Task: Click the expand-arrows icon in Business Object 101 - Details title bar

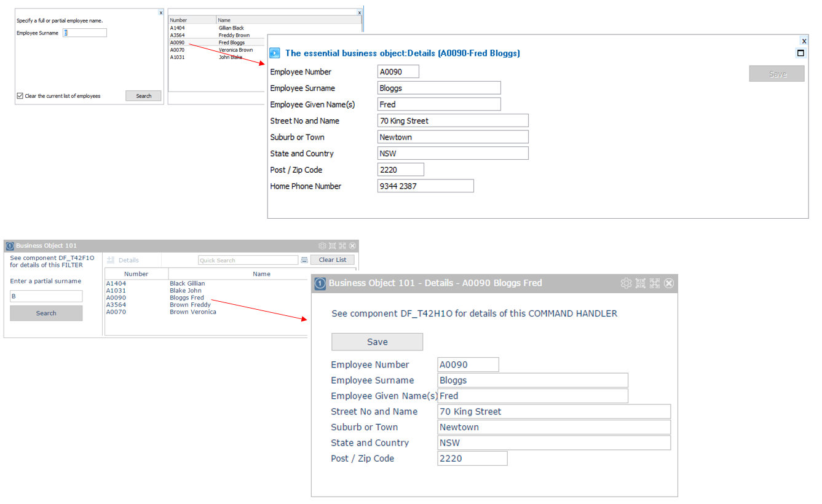Action: click(655, 283)
